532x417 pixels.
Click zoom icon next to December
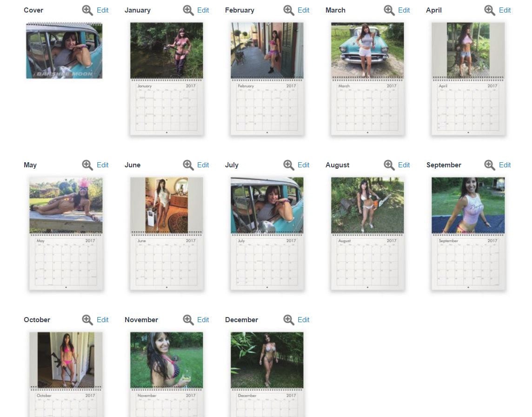point(288,320)
